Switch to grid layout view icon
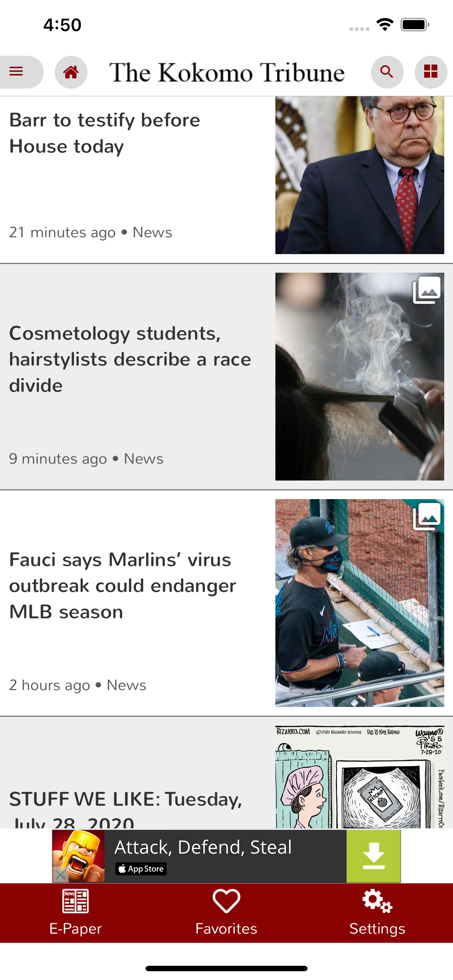This screenshot has width=453, height=980. click(x=431, y=72)
